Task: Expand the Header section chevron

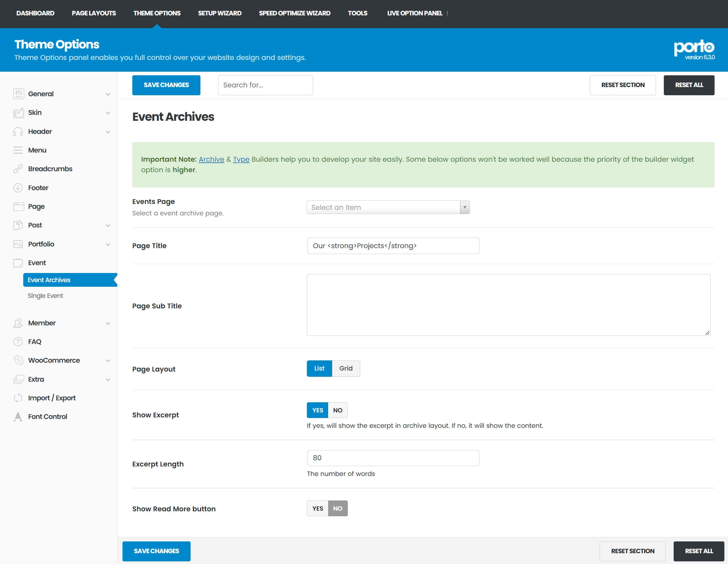Action: pyautogui.click(x=108, y=132)
